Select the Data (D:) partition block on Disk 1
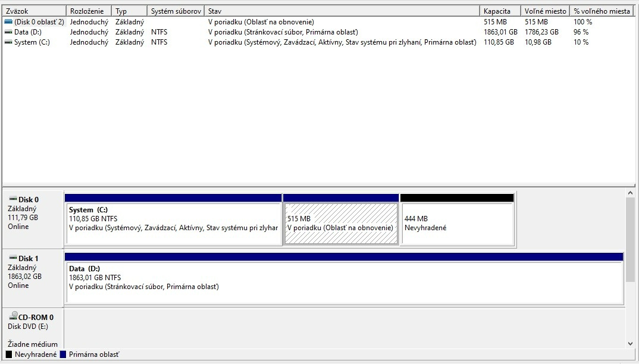The height and width of the screenshot is (364, 639). 344,279
